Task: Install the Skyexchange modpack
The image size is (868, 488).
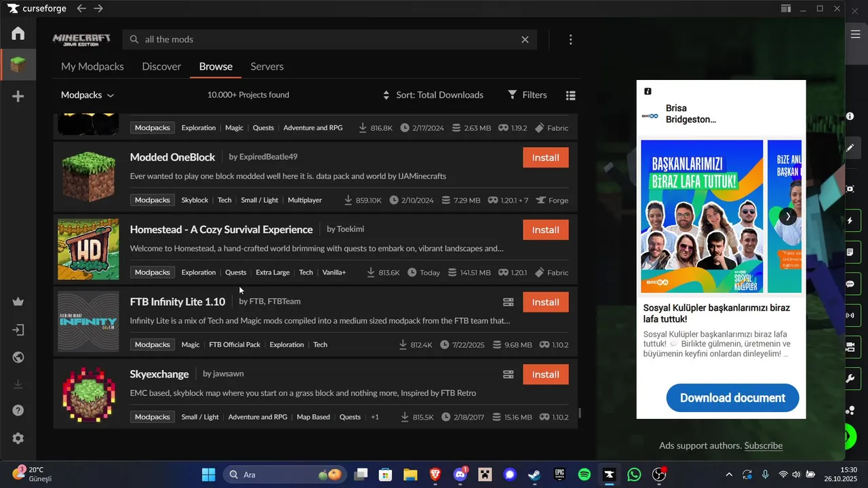Action: coord(546,375)
